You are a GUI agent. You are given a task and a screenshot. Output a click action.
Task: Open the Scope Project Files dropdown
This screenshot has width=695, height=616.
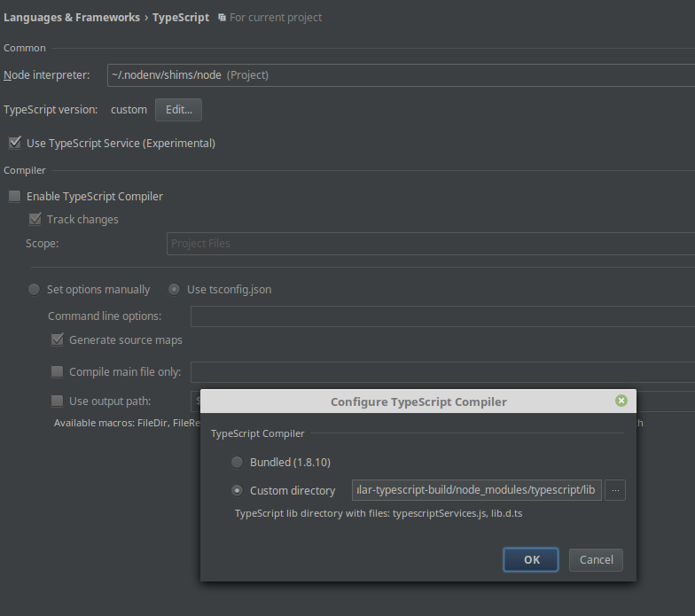[x=431, y=243]
